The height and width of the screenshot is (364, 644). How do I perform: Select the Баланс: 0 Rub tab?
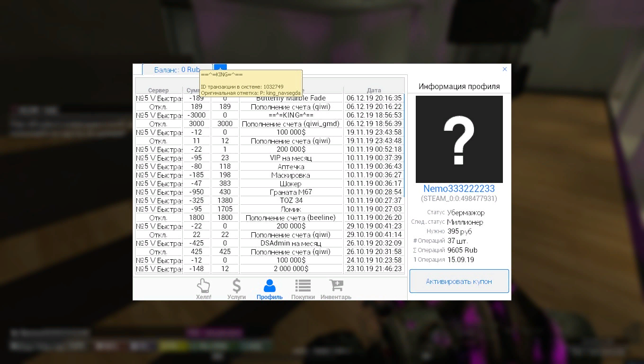pos(177,70)
